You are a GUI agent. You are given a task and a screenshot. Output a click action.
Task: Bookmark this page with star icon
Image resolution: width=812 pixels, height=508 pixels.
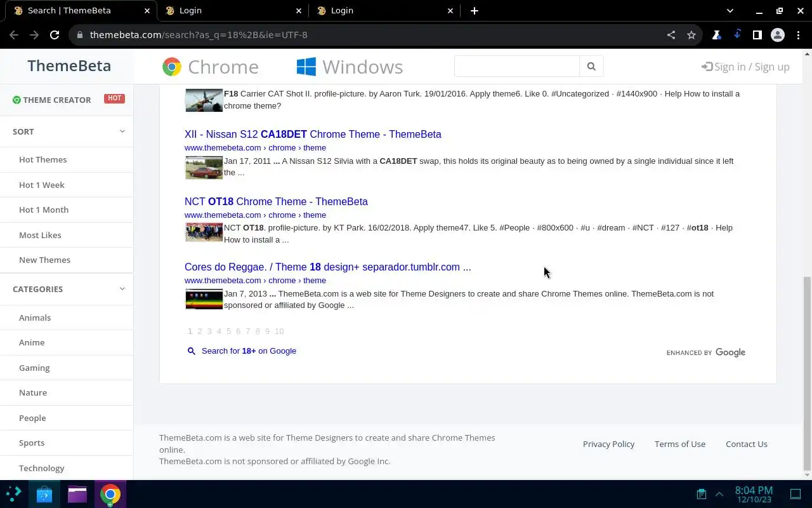click(691, 35)
